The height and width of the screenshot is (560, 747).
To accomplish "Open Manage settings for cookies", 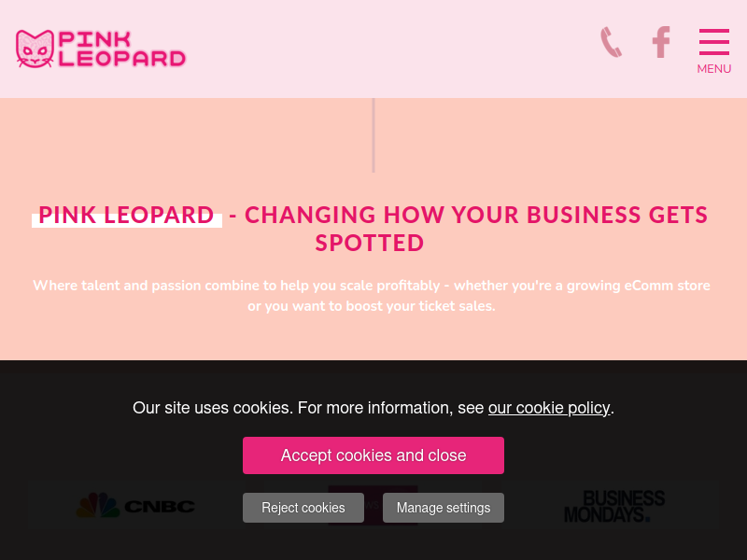I will tap(444, 508).
